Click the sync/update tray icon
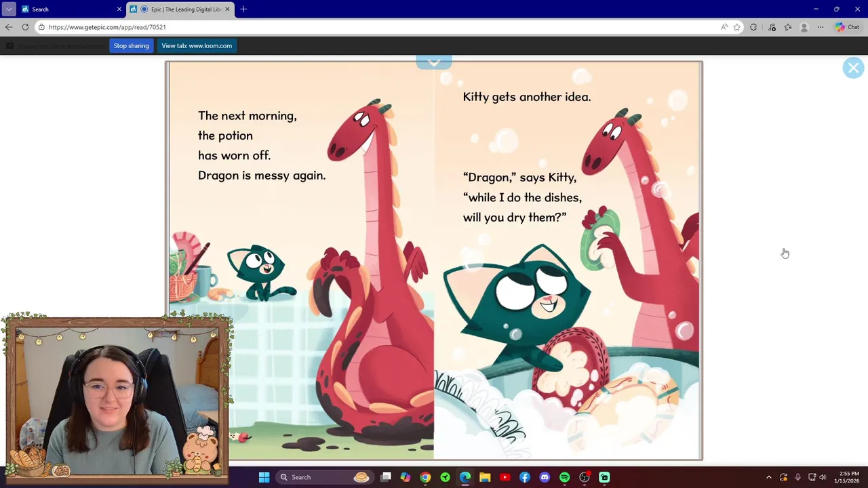 coord(783,477)
